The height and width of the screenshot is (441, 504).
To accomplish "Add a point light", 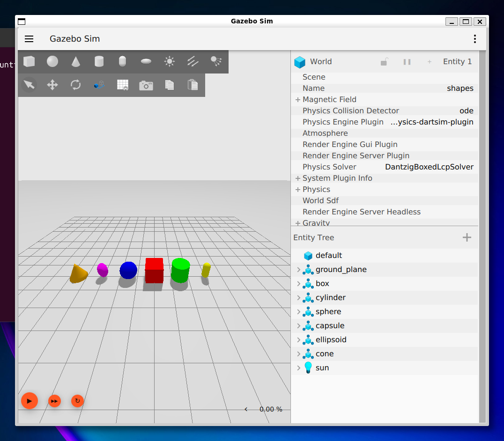I will tap(170, 61).
